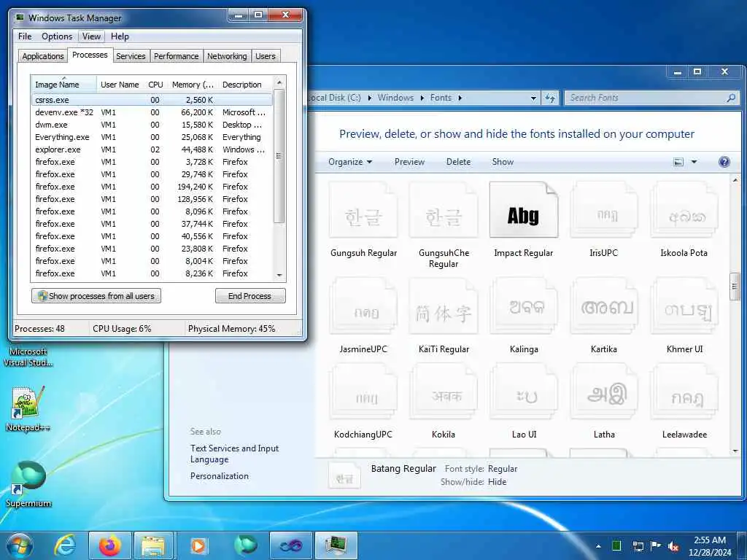
Task: Select the Iskoola Pota font icon
Action: pos(684,211)
